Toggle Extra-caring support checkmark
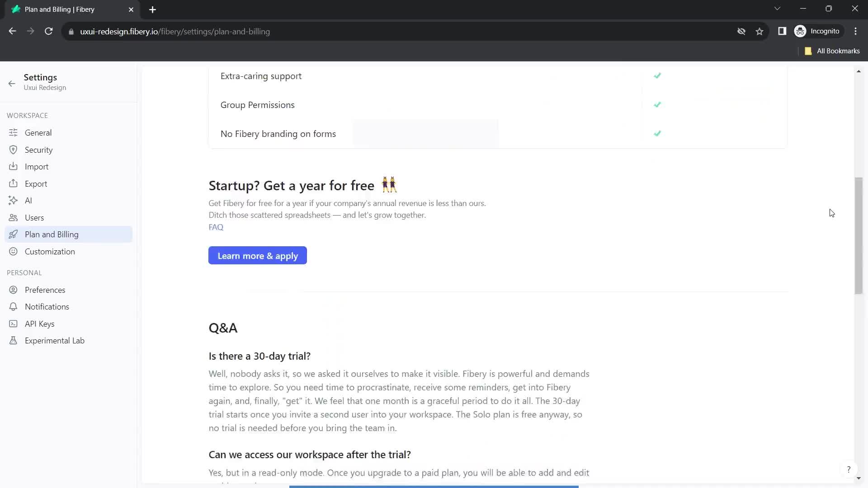This screenshot has width=868, height=488. click(x=658, y=75)
